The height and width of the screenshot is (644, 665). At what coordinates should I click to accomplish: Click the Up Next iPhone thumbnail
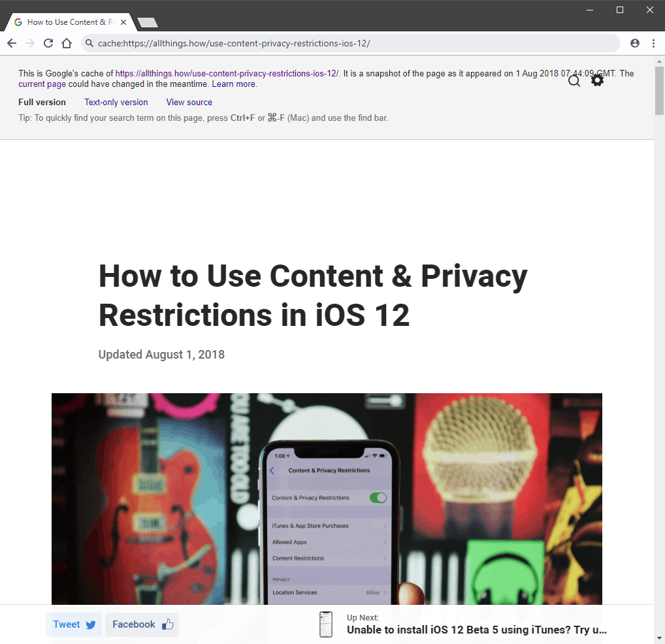click(x=326, y=624)
